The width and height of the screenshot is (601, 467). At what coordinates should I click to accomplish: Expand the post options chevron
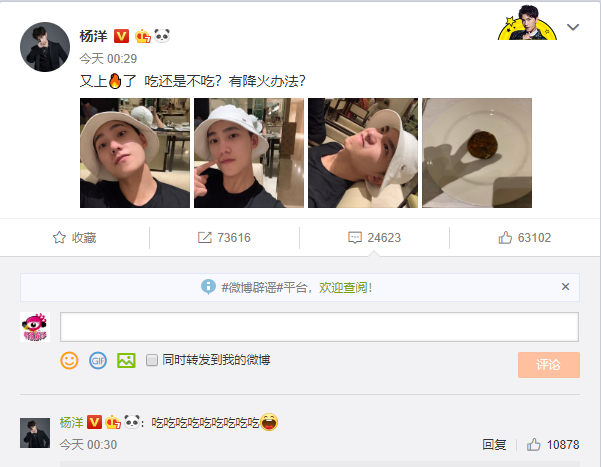point(573,27)
